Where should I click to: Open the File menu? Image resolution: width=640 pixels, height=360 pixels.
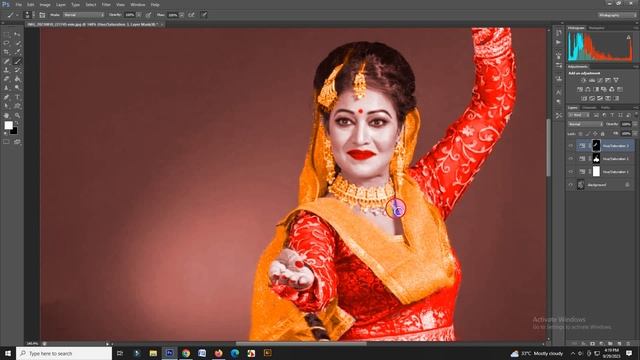pos(19,5)
